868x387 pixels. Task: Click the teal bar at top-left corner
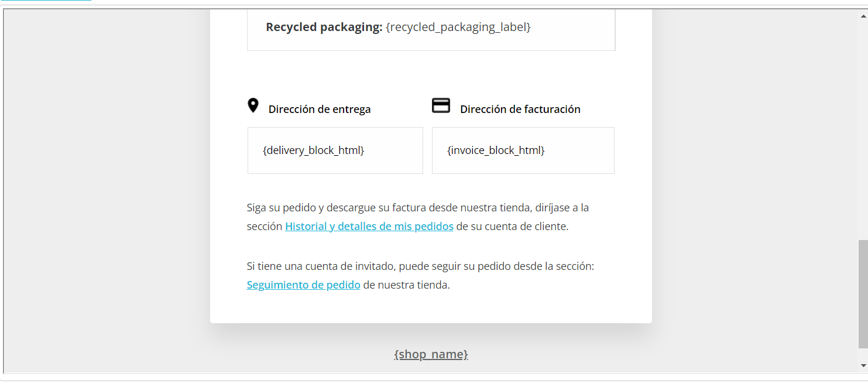47,1
